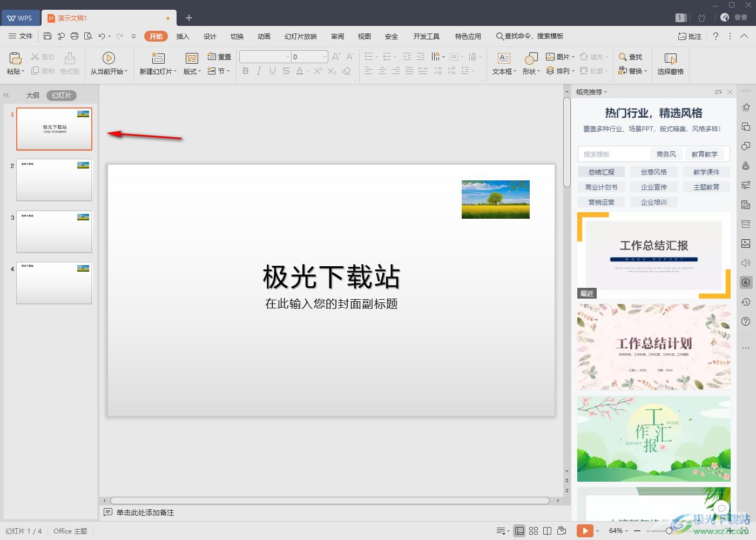Click the picture icon in right sidebar
This screenshot has height=540, width=756.
(746, 244)
